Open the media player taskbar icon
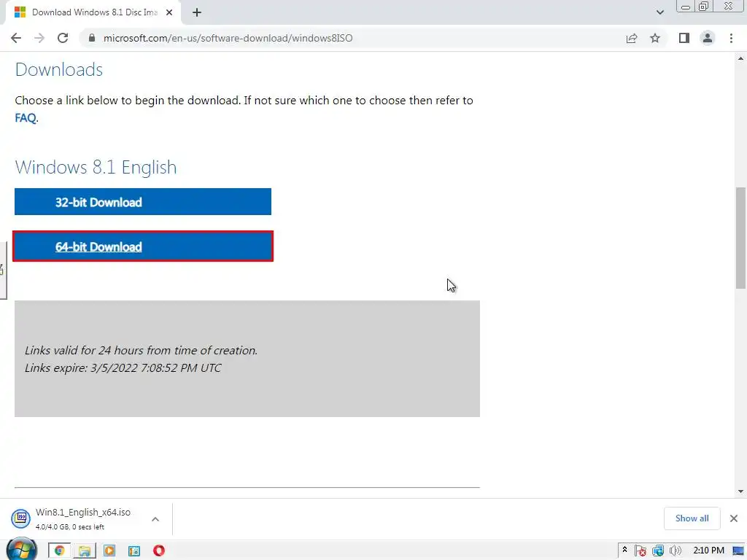Screen dimensions: 747x560 pyautogui.click(x=109, y=551)
